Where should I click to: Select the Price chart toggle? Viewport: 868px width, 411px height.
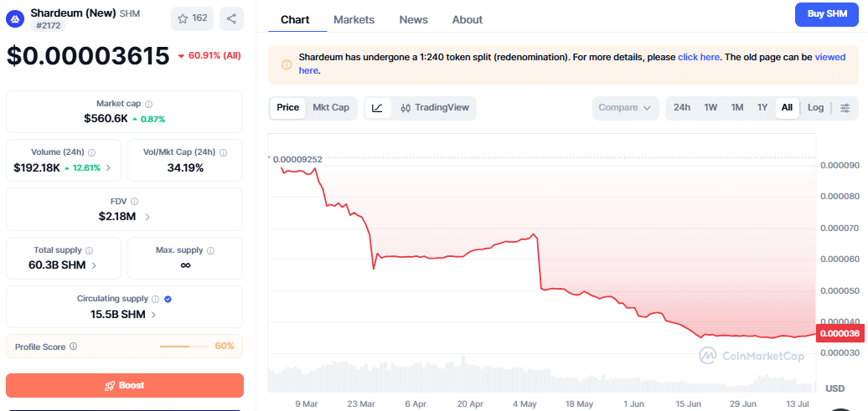288,108
